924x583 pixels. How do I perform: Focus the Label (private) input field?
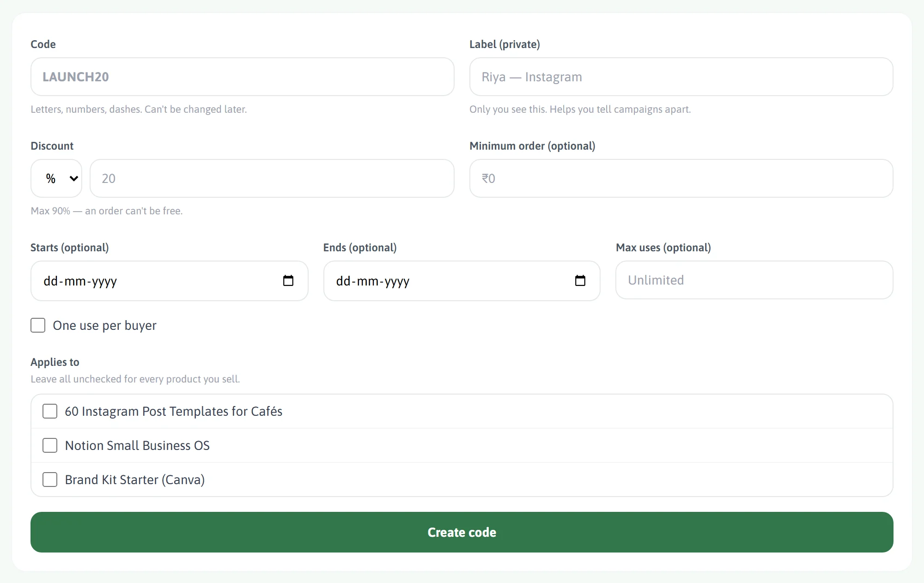pos(681,77)
